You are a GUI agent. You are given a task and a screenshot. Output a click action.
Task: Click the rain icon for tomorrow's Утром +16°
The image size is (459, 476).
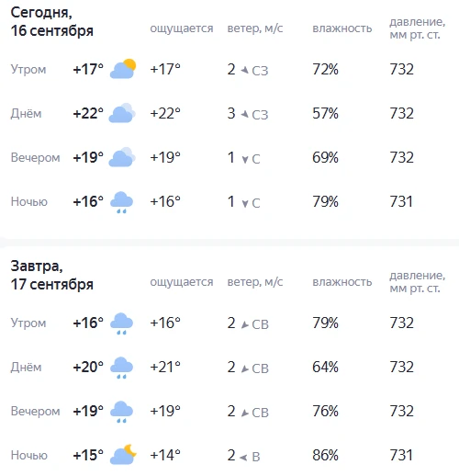121,323
